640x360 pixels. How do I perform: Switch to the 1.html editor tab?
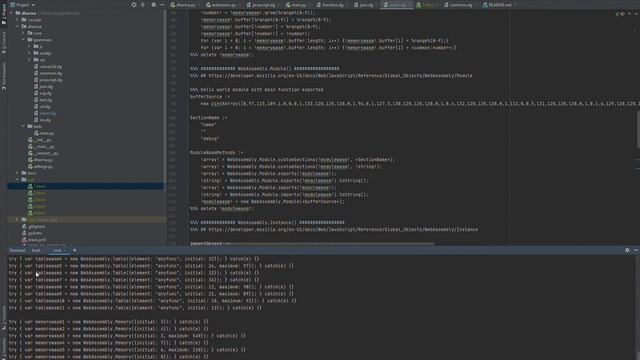425,5
